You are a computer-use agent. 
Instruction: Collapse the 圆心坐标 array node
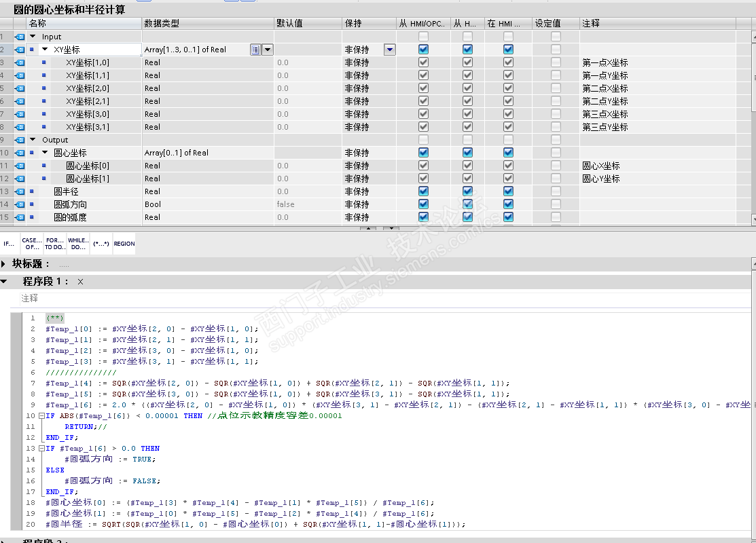[45, 153]
